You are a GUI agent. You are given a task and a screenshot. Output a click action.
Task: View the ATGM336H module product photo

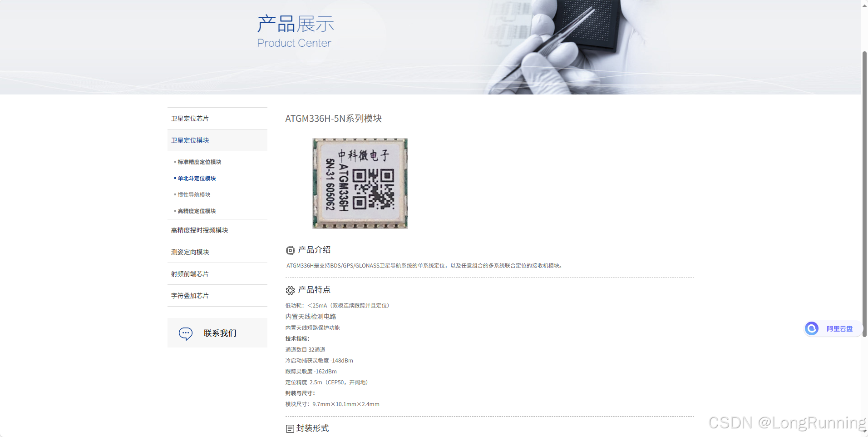coord(360,183)
